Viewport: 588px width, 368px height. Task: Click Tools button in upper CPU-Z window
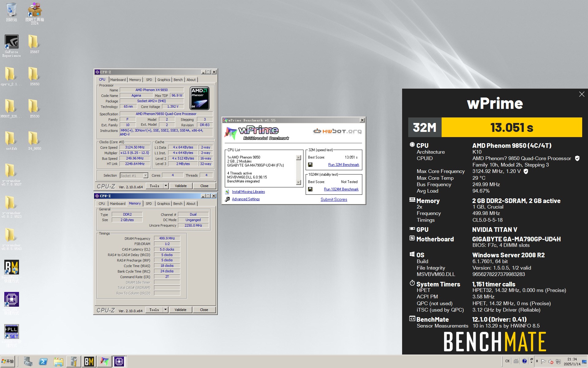[x=154, y=186]
